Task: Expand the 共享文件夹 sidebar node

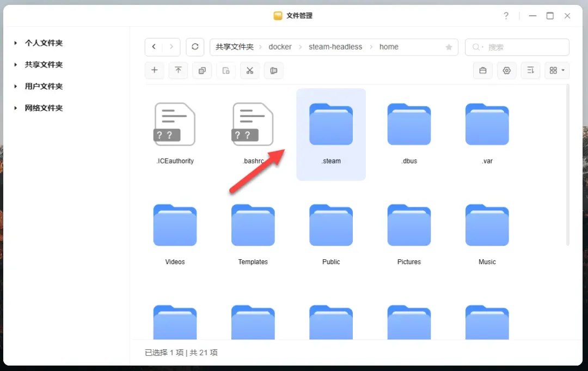Action: (x=16, y=65)
